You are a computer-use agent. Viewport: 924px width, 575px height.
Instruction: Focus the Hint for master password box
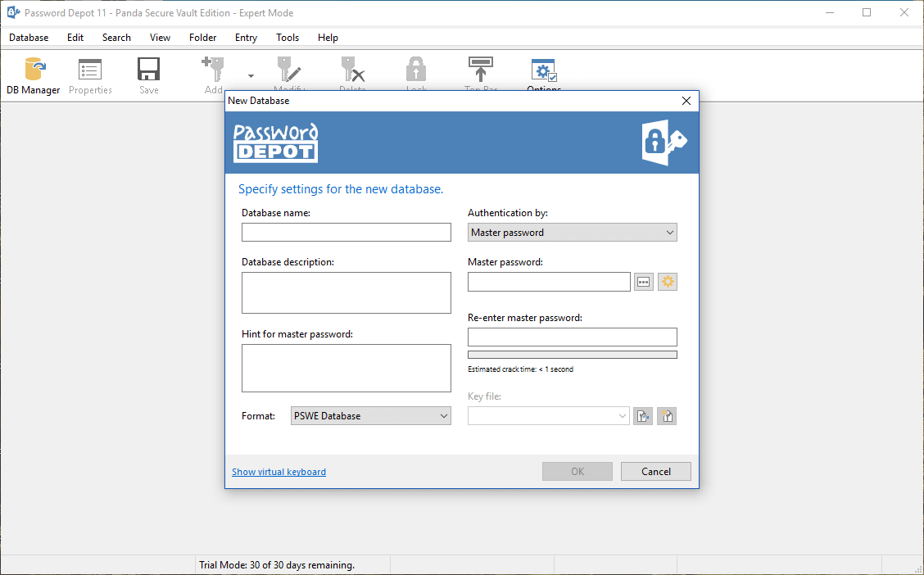click(346, 369)
